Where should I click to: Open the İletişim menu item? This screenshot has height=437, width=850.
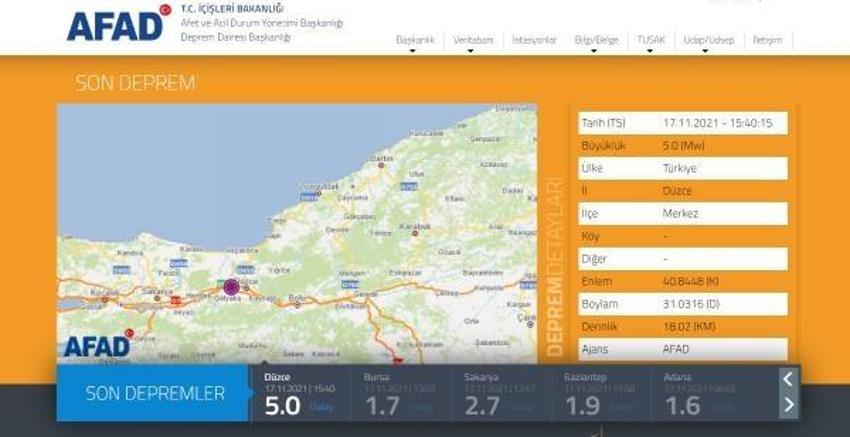768,40
